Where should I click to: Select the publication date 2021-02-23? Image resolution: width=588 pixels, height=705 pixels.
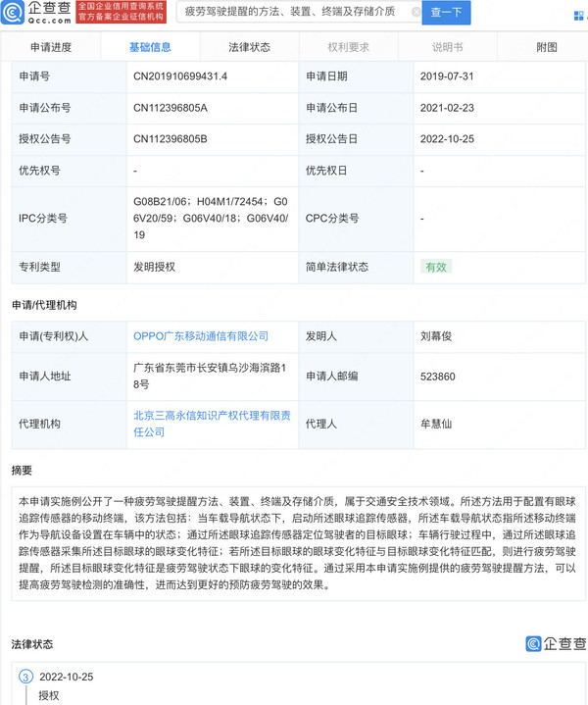coord(447,108)
